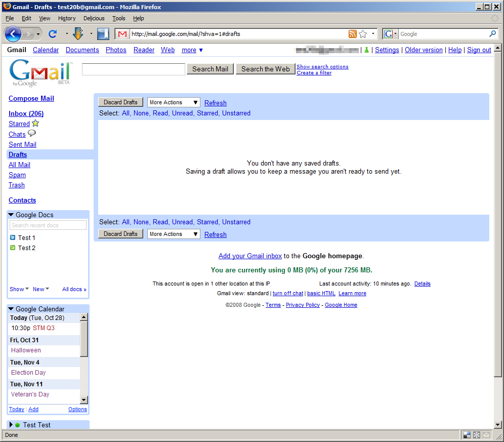This screenshot has height=442, width=504.
Task: Bookmark this page with the star icon
Action: (x=363, y=34)
